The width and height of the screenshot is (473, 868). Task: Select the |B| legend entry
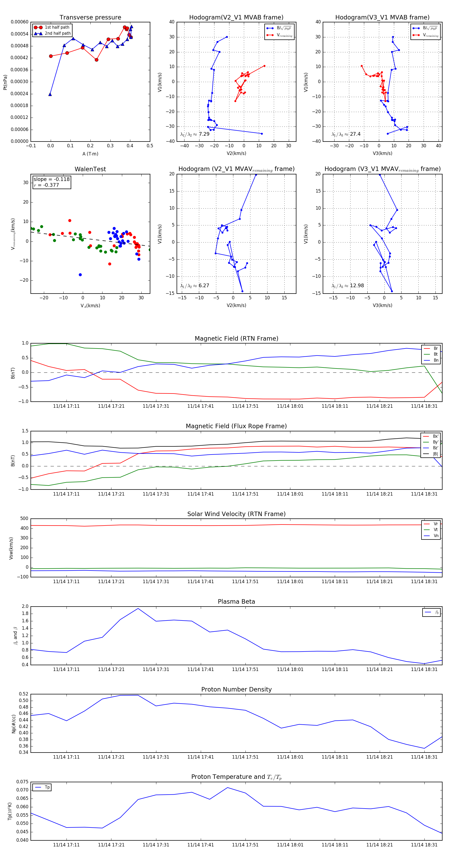pos(431,454)
